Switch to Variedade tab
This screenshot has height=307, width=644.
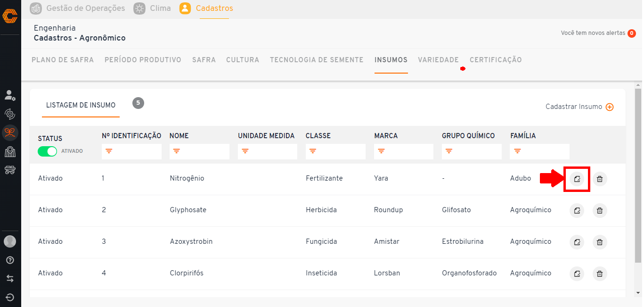(x=438, y=60)
